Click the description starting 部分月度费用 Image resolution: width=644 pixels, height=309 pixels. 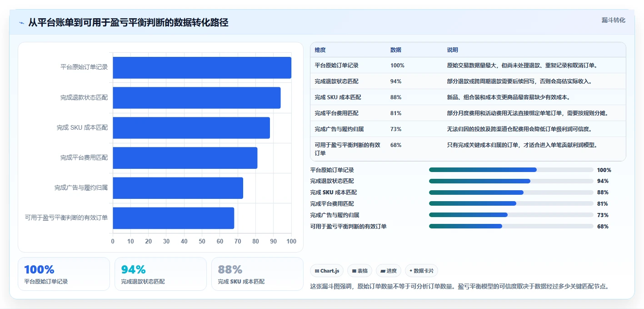coord(527,113)
